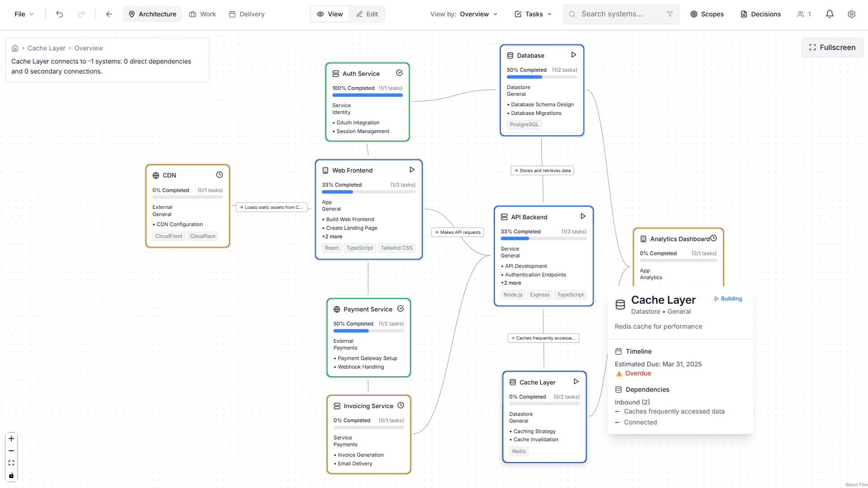Select the View mode toggle
This screenshot has height=488, width=868.
point(330,14)
